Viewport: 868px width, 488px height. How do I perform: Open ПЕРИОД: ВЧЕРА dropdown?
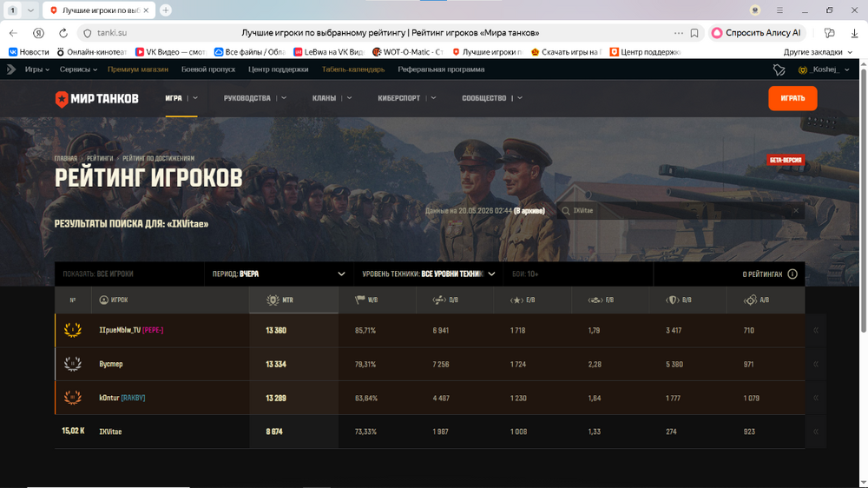pyautogui.click(x=279, y=274)
